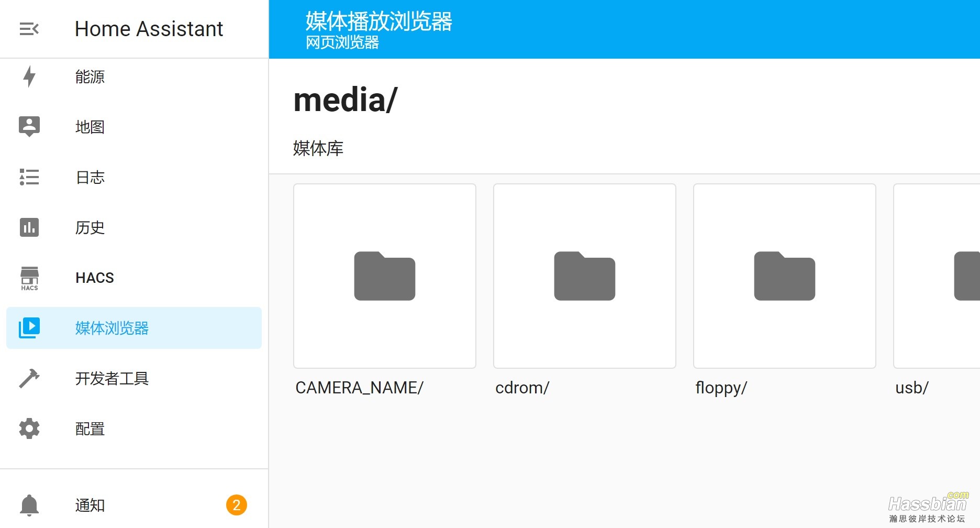Click the HACS store icon

29,278
